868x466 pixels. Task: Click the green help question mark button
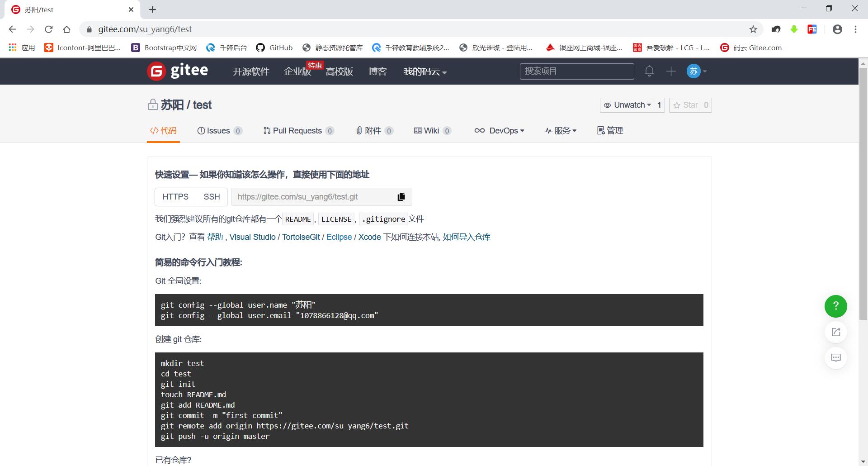(835, 306)
